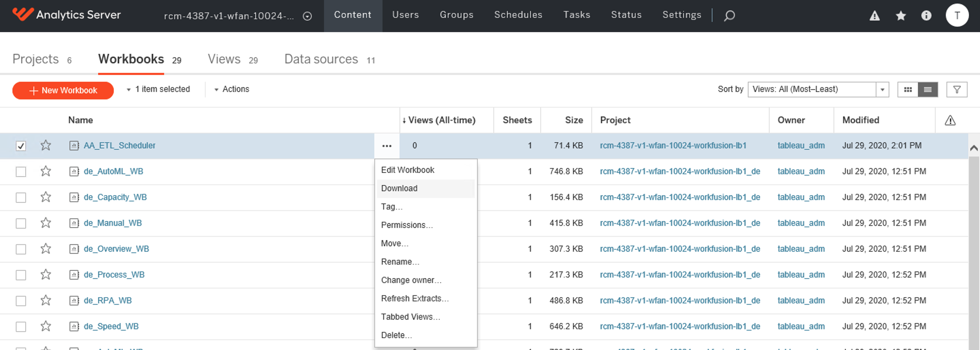Check the de_Process_WB row checkbox
The height and width of the screenshot is (350, 980).
click(x=21, y=275)
